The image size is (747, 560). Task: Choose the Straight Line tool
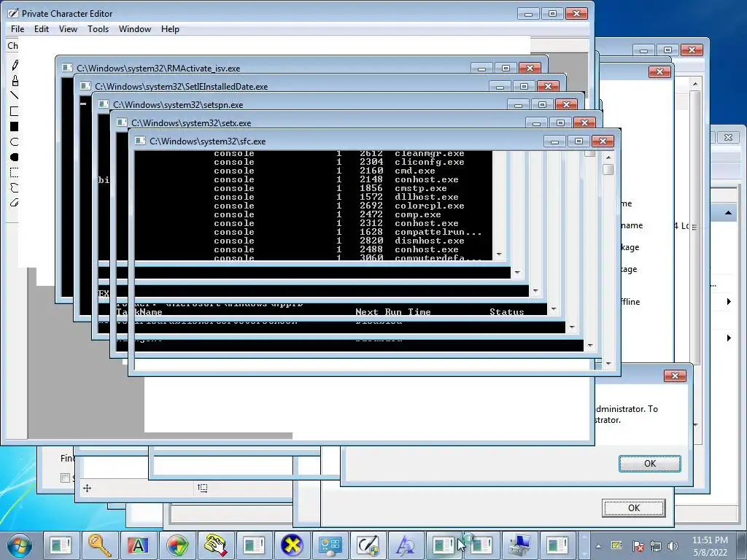tap(15, 96)
